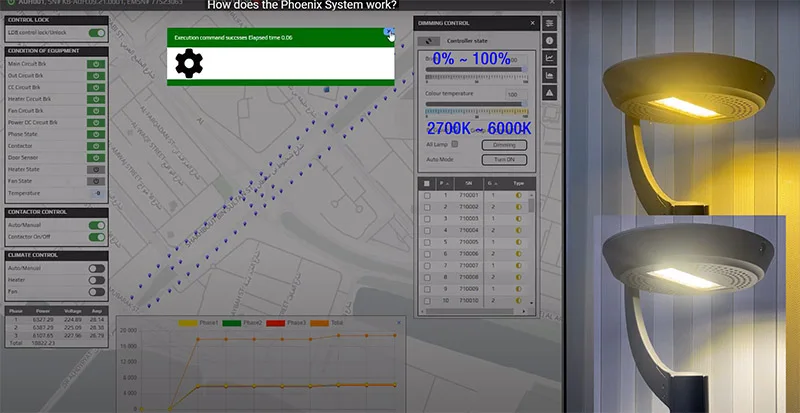Open the settings sliders icon in the sidebar
Image resolution: width=800 pixels, height=413 pixels.
coord(549,23)
